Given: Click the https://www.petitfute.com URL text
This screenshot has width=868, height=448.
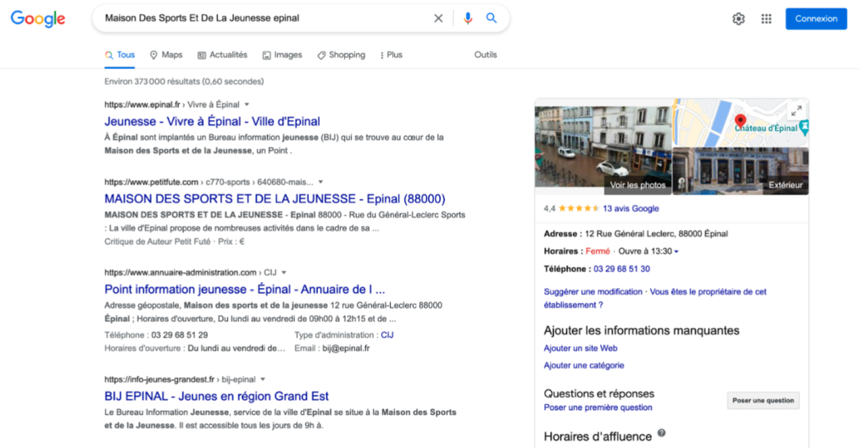Looking at the screenshot, I should click(x=151, y=182).
